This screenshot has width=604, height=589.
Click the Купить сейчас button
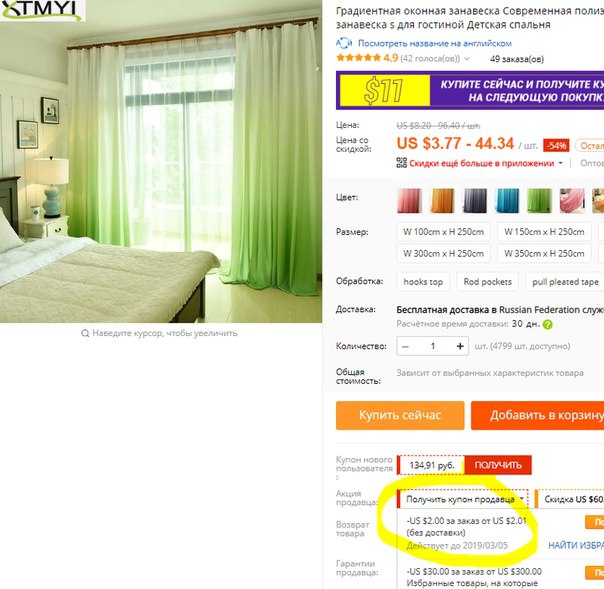[x=400, y=415]
